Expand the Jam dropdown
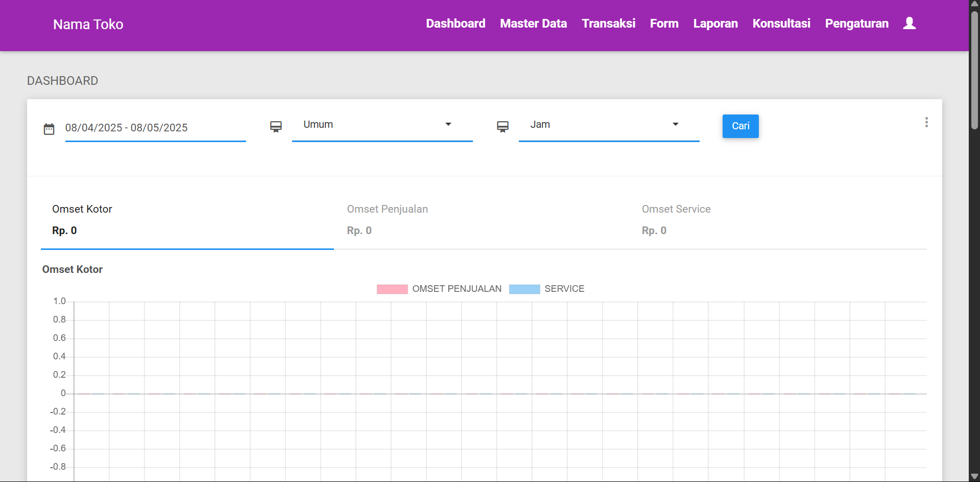 [x=609, y=125]
